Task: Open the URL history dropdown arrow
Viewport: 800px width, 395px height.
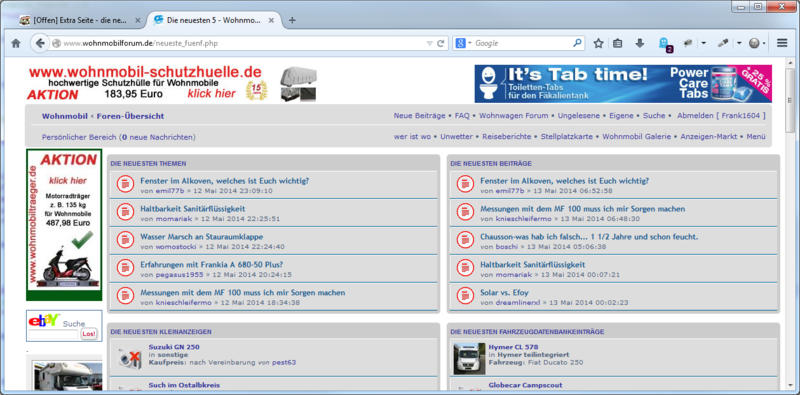Action: (x=429, y=43)
